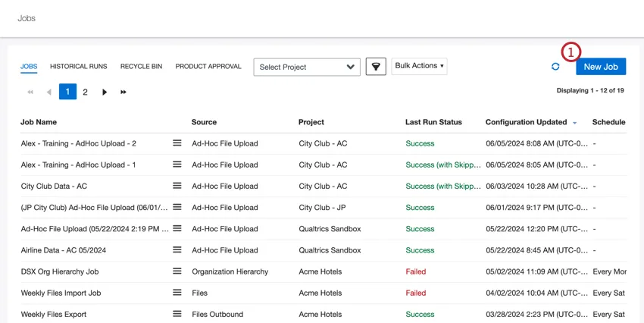Switch to the Product Approval tab

pos(208,67)
